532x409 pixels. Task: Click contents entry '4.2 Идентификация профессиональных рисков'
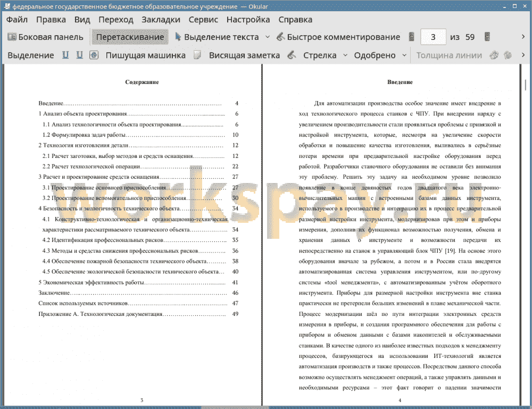coord(140,240)
